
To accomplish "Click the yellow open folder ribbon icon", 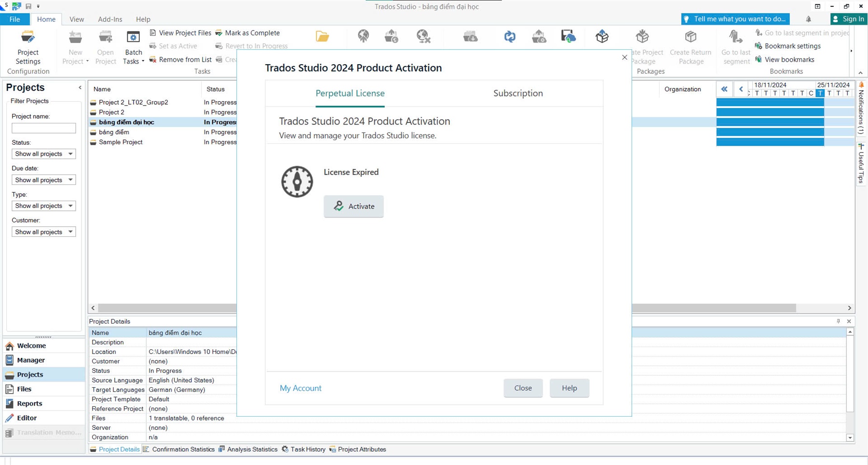I will (322, 36).
